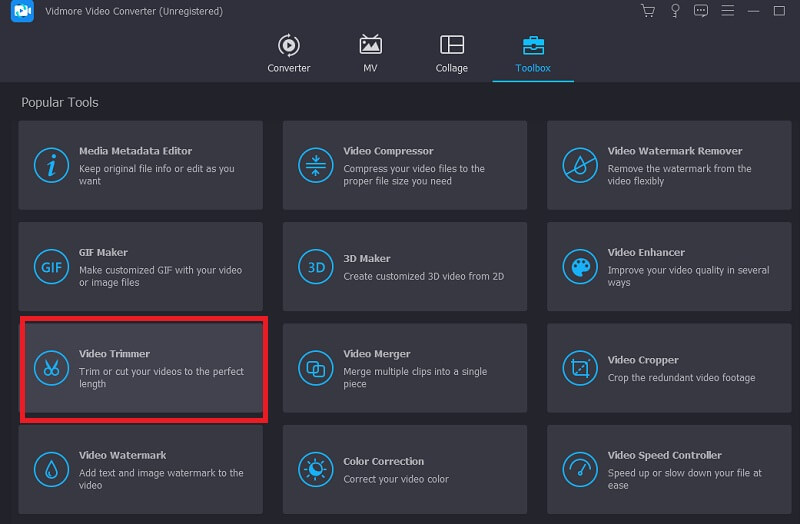Open the Video Watermark tool title
Screen dimensions: 800x524
click(x=123, y=455)
